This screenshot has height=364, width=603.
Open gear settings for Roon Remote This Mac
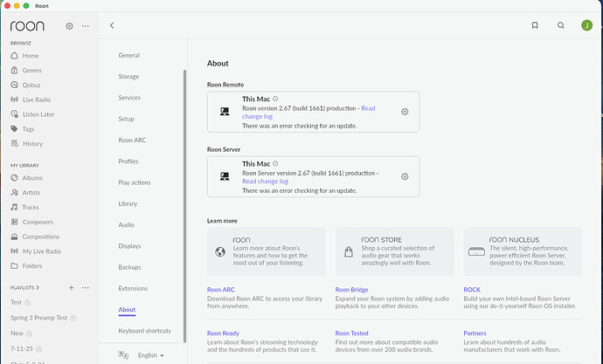pos(405,112)
